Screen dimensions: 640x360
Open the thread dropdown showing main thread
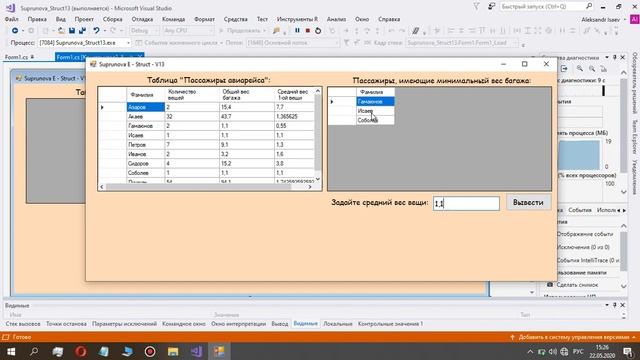[x=293, y=42]
